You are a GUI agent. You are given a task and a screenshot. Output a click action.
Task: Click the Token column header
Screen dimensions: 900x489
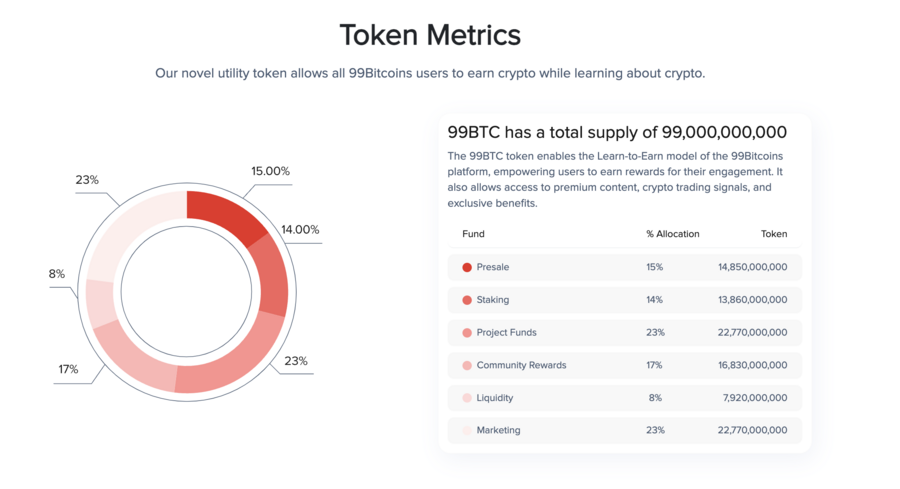click(x=773, y=234)
